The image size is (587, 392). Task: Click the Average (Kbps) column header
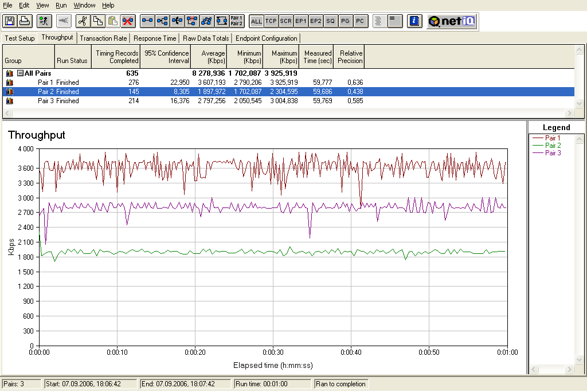coord(209,57)
